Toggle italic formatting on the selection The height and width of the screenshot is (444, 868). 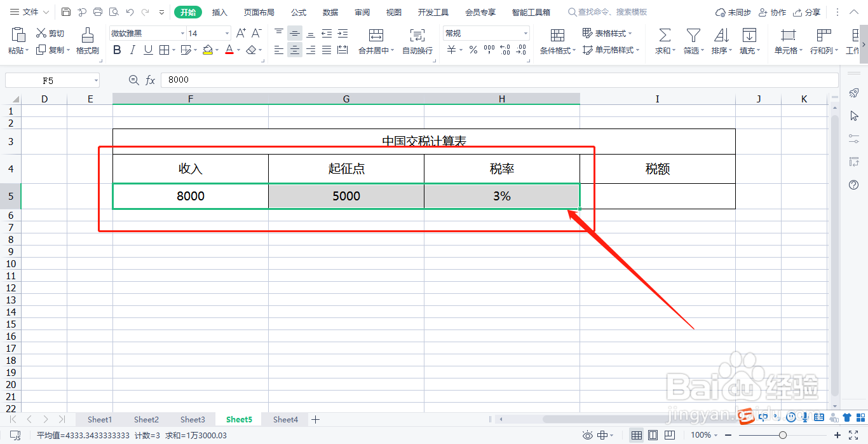coord(132,50)
